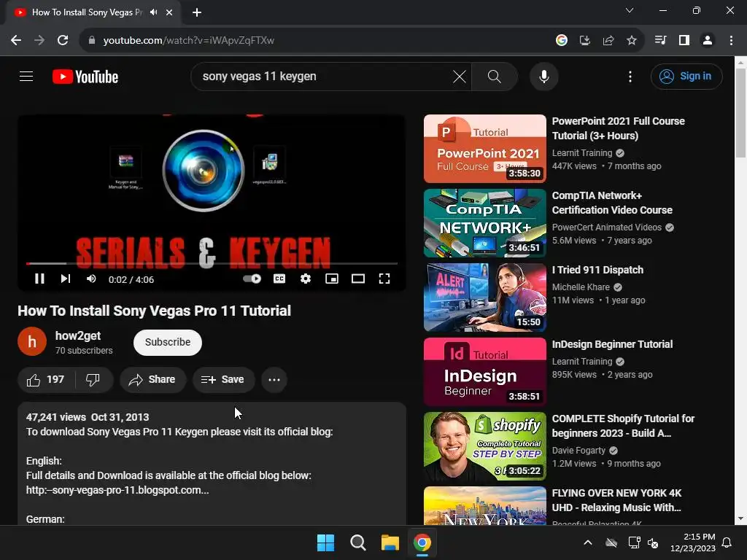Open PowerPoint 2021 Full Course thumbnail
The height and width of the screenshot is (560, 747).
pyautogui.click(x=485, y=149)
